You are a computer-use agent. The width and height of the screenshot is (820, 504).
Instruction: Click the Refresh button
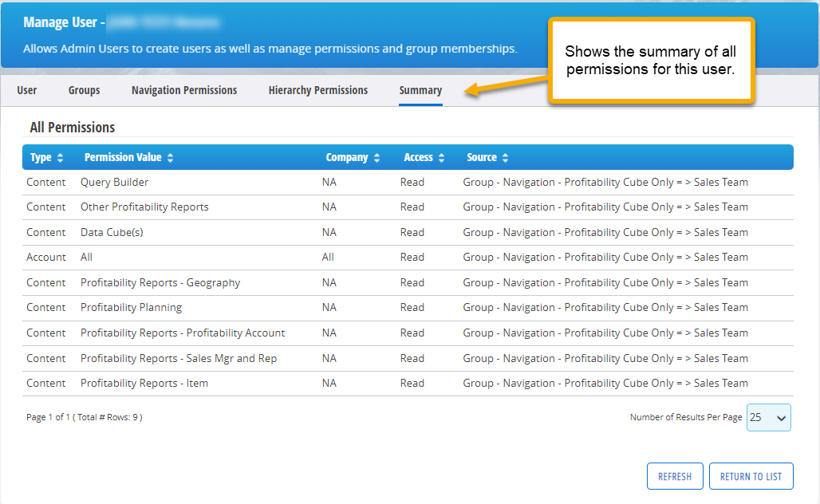click(675, 476)
